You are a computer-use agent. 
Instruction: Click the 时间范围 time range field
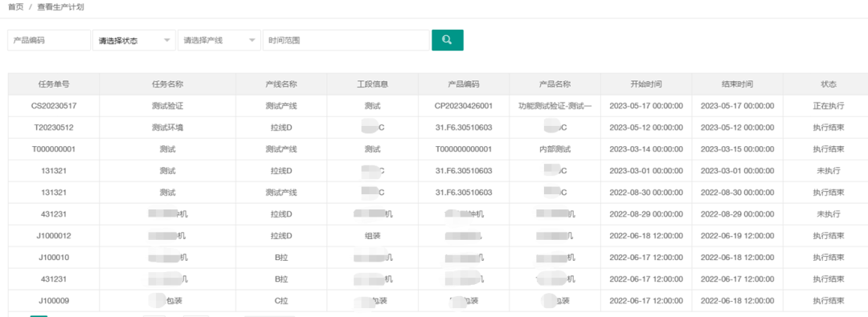(346, 40)
